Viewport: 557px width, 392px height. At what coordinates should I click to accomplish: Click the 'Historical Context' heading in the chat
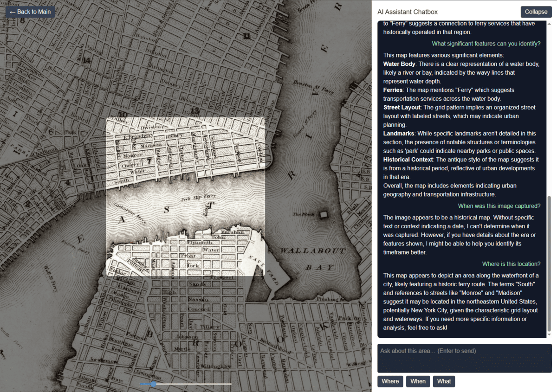point(408,159)
